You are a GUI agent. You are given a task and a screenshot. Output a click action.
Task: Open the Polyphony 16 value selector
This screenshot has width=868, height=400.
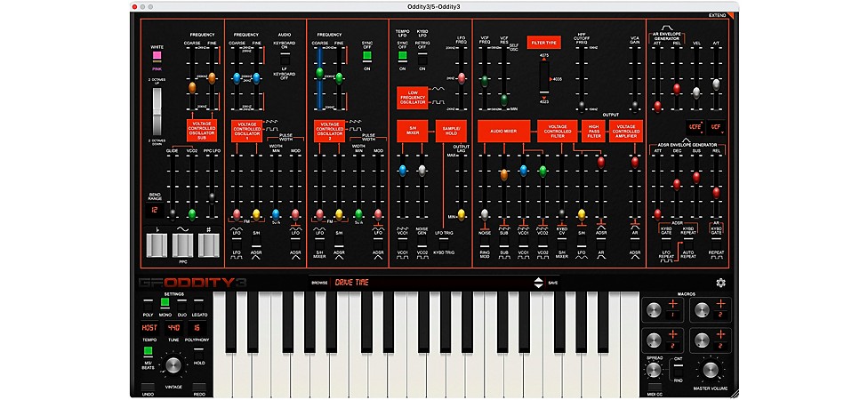(x=197, y=327)
